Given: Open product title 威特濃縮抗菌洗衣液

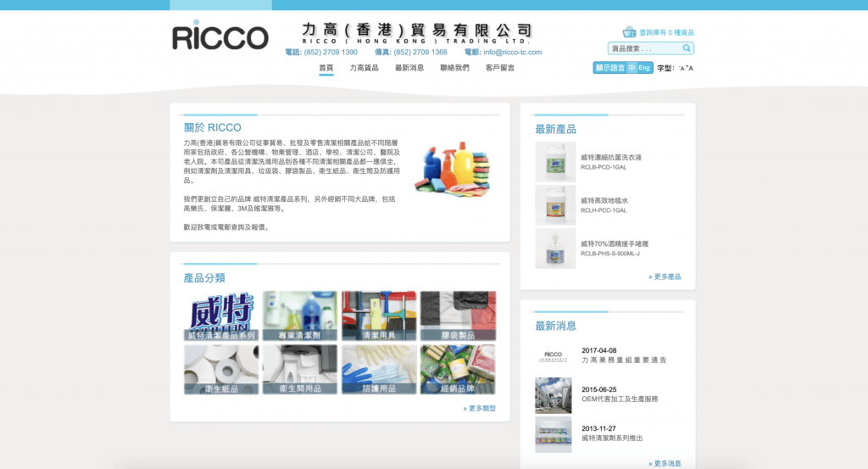Looking at the screenshot, I should pos(610,157).
